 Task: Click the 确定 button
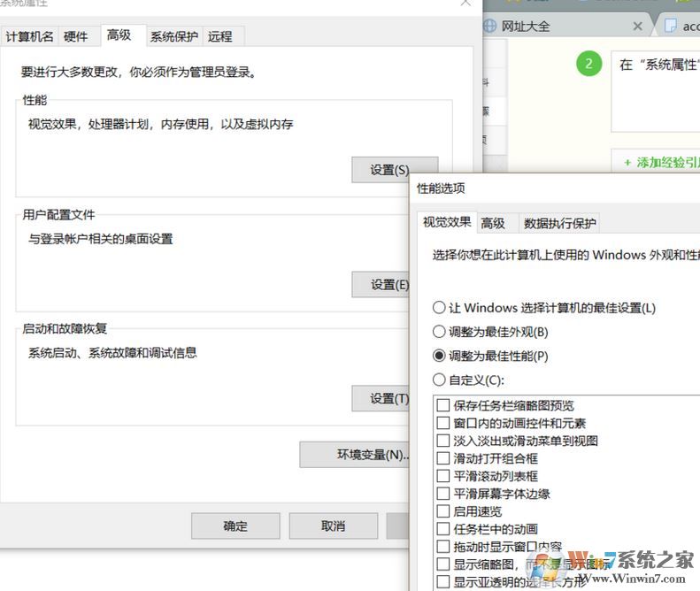[x=235, y=526]
